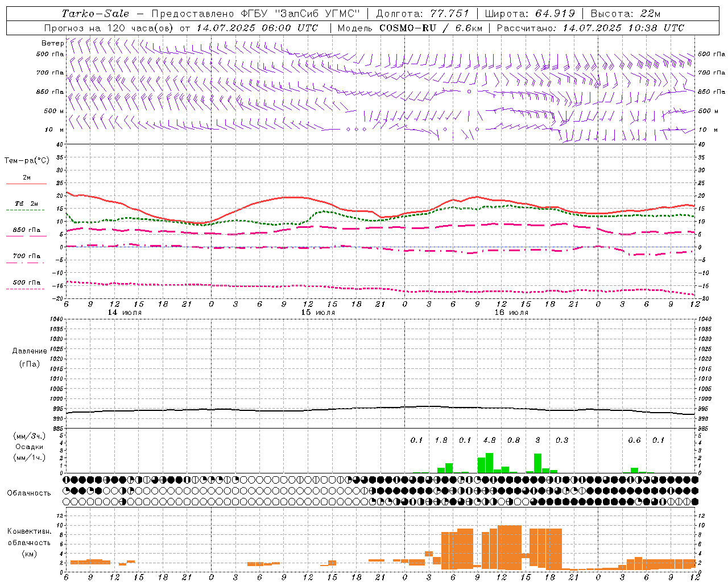Click the "Td 2м" dew point legend entry
728x582 pixels.
27,203
